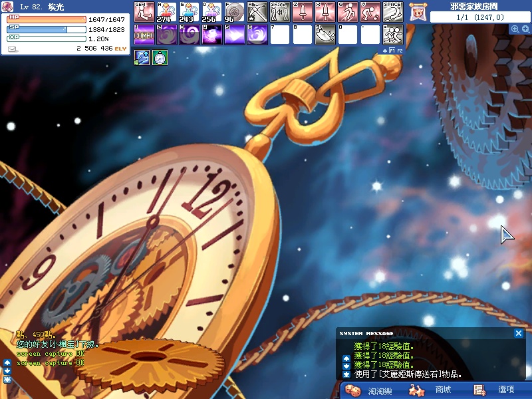Select empty quick slot 0
Screen dimensions: 532x399
348,35
